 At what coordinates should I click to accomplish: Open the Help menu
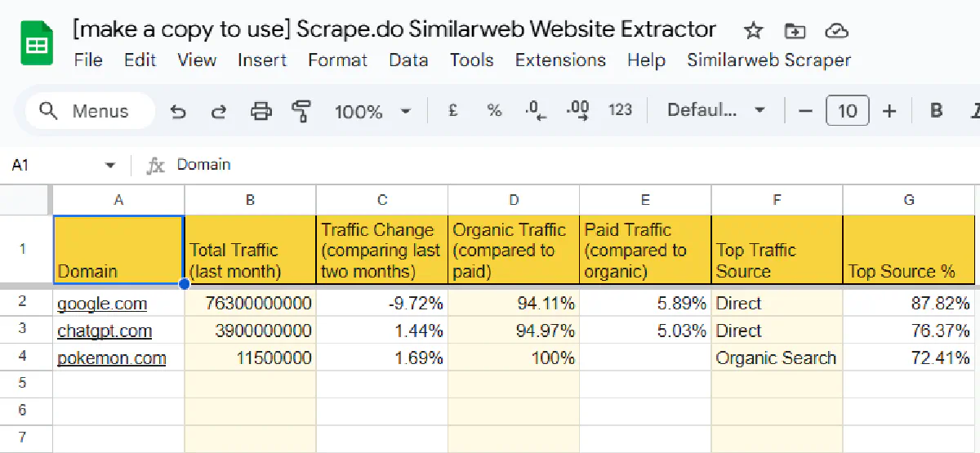(x=646, y=60)
